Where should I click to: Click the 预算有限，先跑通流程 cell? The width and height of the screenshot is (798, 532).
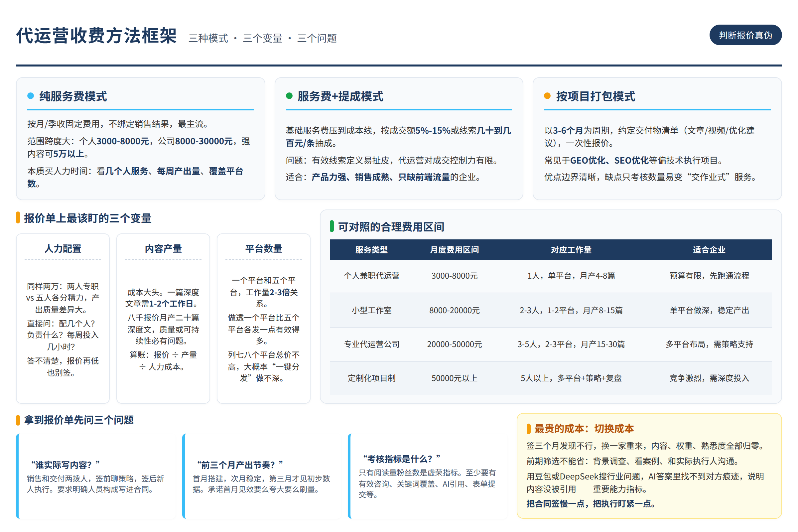pyautogui.click(x=709, y=276)
